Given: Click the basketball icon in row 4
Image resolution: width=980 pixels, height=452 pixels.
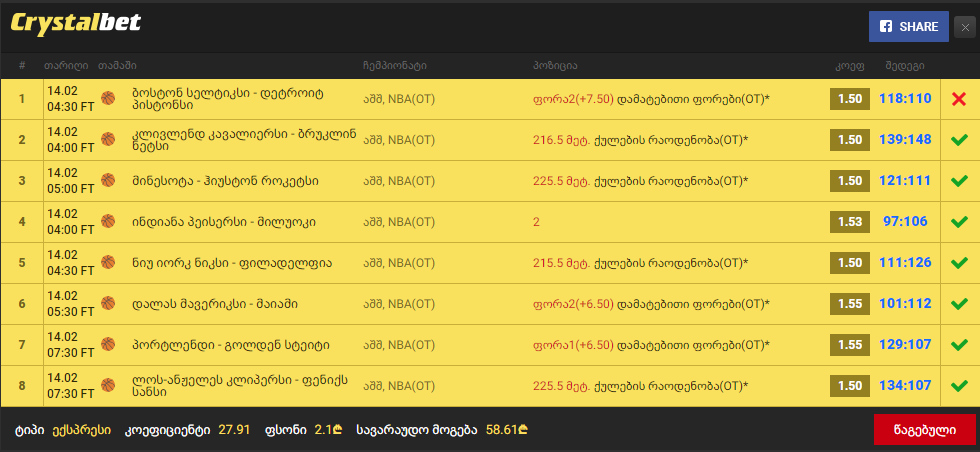Looking at the screenshot, I should (108, 221).
